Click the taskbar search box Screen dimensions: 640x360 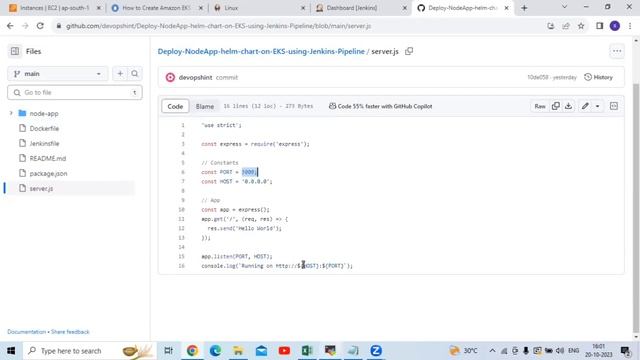pos(90,351)
